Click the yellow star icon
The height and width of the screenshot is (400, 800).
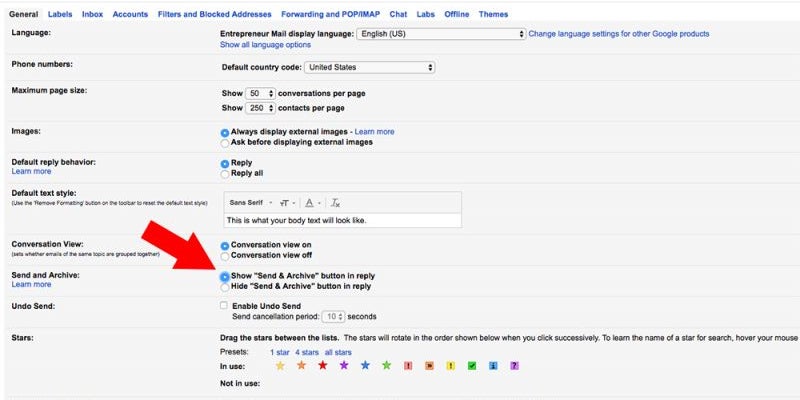coord(280,365)
